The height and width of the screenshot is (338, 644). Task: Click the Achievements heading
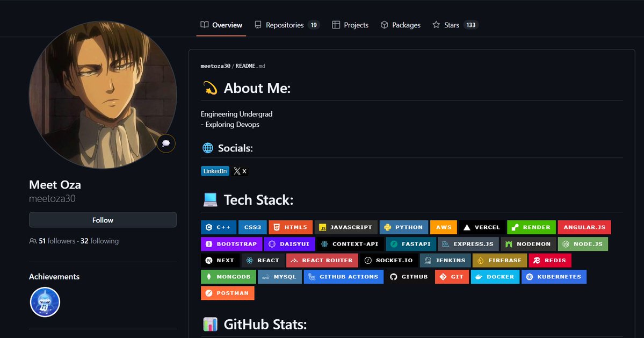click(54, 277)
